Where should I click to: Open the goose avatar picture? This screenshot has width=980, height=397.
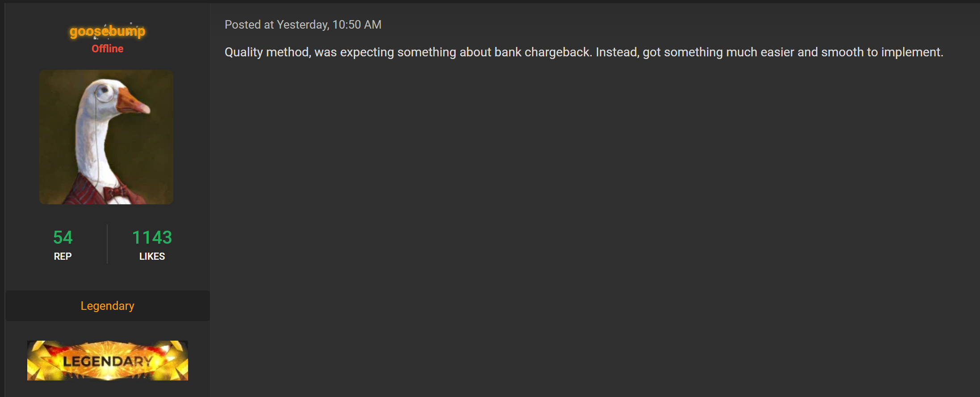click(x=106, y=137)
